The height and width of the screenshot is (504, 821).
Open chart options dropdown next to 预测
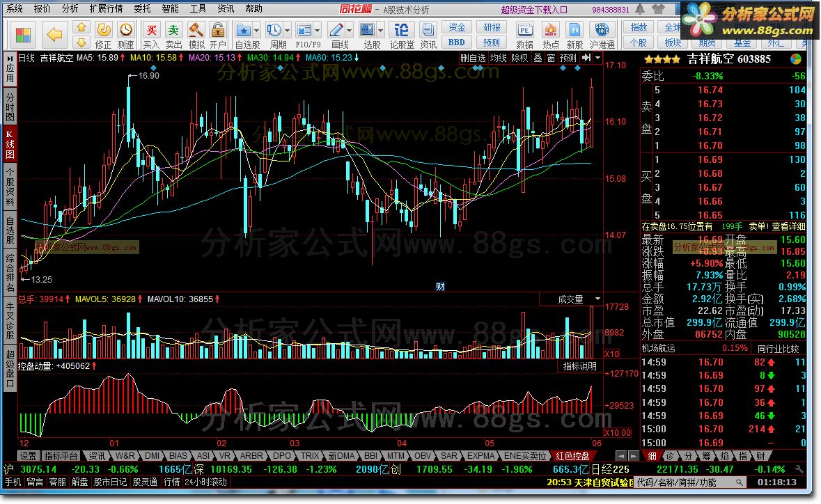tap(598, 58)
